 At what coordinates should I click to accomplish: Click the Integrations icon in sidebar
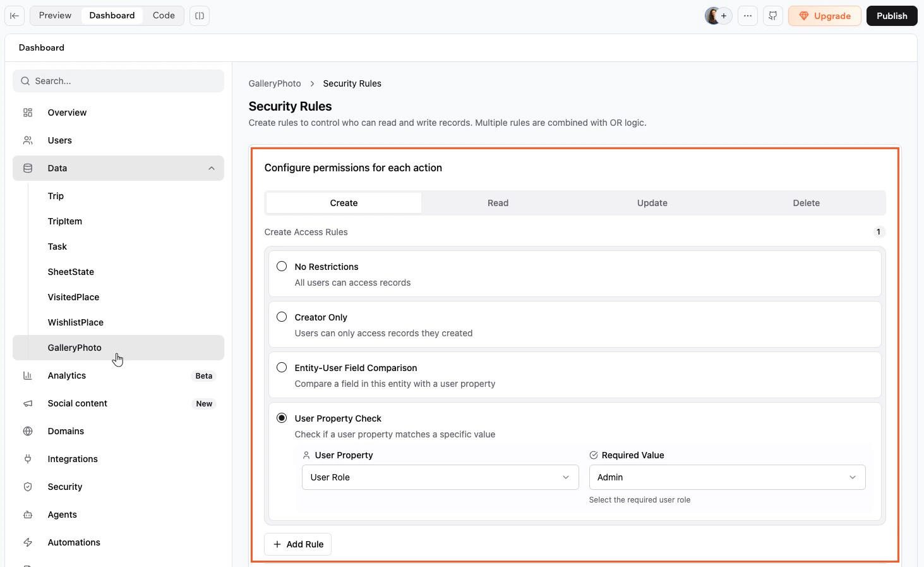[27, 459]
